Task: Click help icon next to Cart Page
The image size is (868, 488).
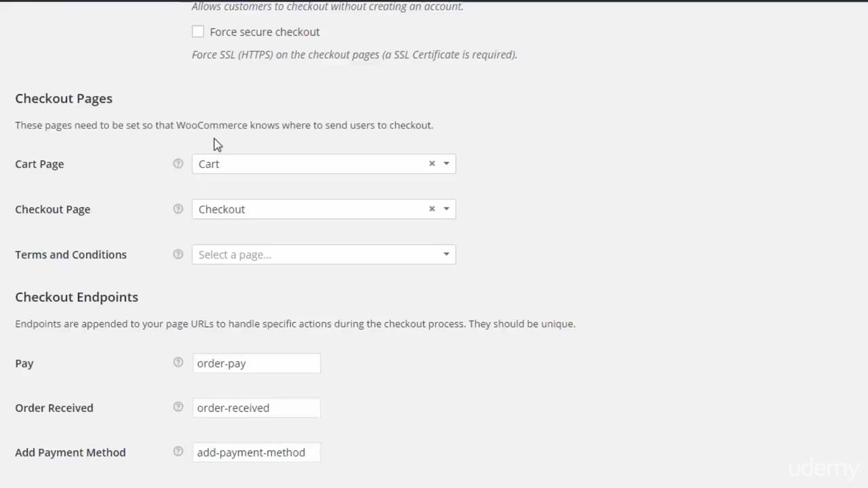Action: tap(178, 163)
